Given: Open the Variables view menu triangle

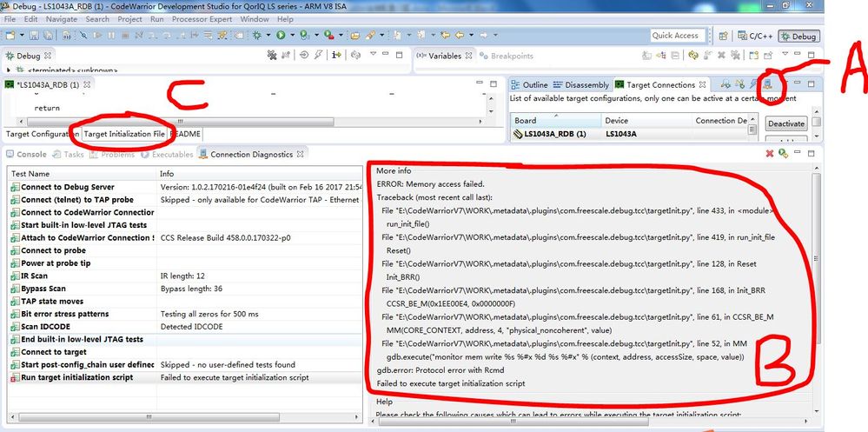Looking at the screenshot, I should click(x=785, y=54).
